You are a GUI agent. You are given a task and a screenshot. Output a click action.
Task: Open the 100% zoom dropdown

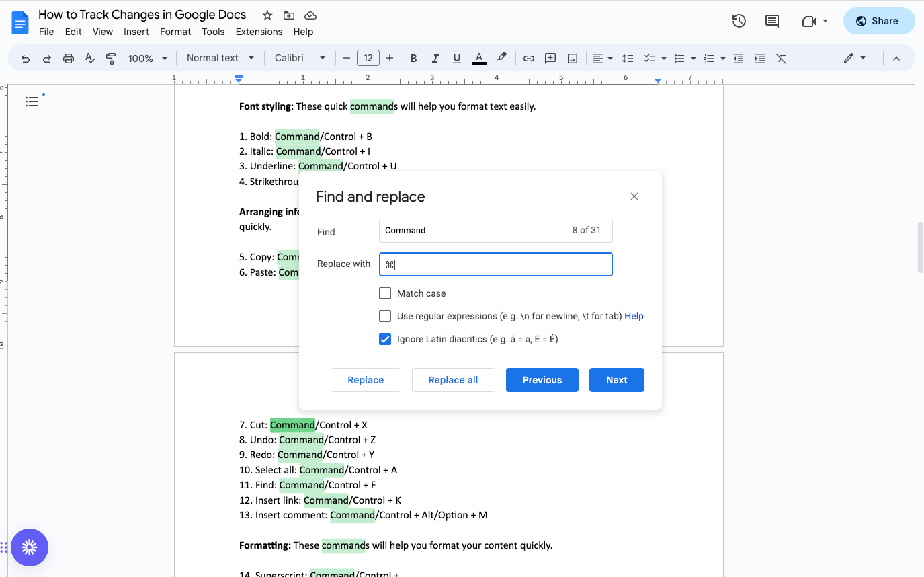147,59
